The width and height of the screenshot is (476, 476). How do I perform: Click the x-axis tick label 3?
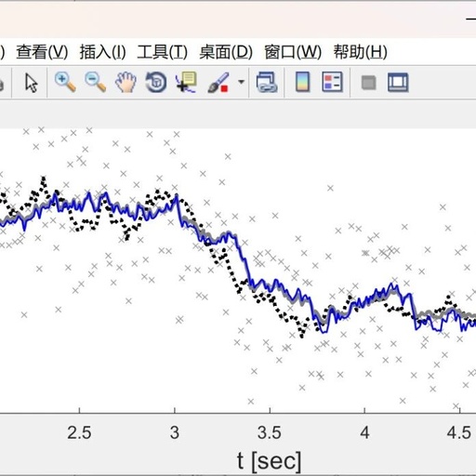175,433
